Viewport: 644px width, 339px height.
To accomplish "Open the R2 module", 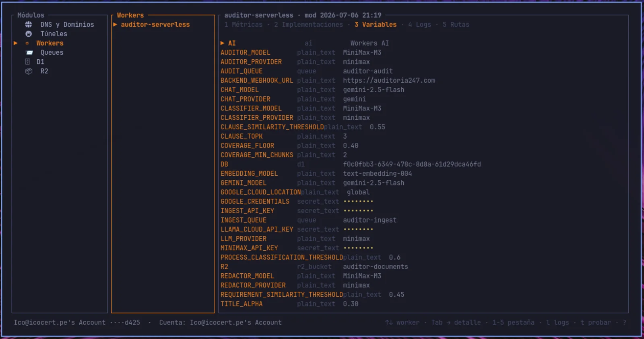I will pos(44,71).
